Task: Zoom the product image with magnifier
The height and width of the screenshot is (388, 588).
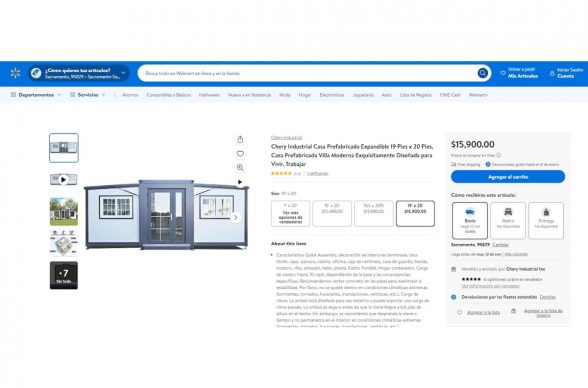Action: pyautogui.click(x=240, y=168)
